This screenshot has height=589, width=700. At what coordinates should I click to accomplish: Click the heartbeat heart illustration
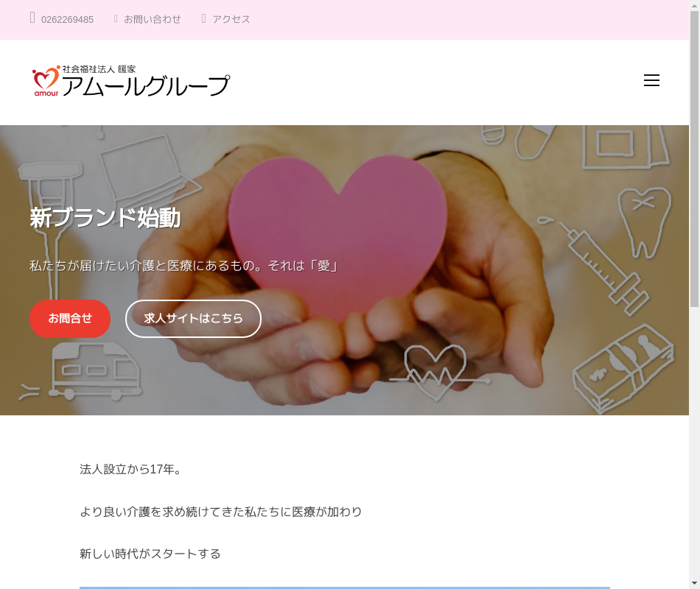[x=437, y=372]
